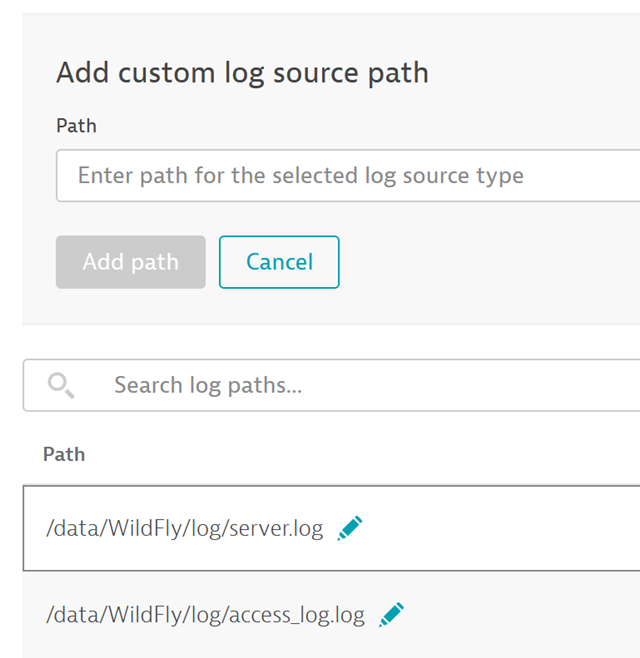Viewport: 640px width, 658px height.
Task: Cancel adding a custom log source path
Action: 279,262
